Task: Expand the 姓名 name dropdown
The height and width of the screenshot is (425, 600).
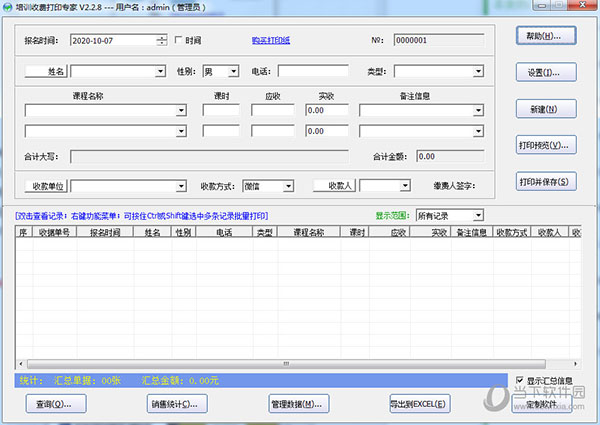Action: [x=161, y=71]
